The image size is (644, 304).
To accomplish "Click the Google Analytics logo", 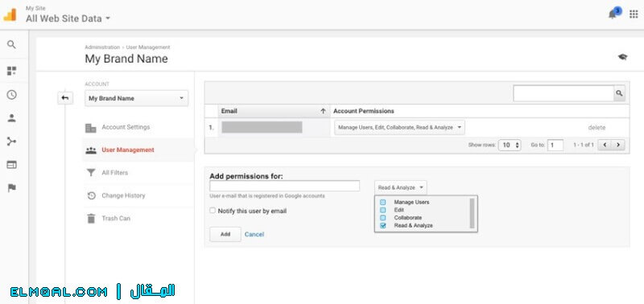I will 10,14.
